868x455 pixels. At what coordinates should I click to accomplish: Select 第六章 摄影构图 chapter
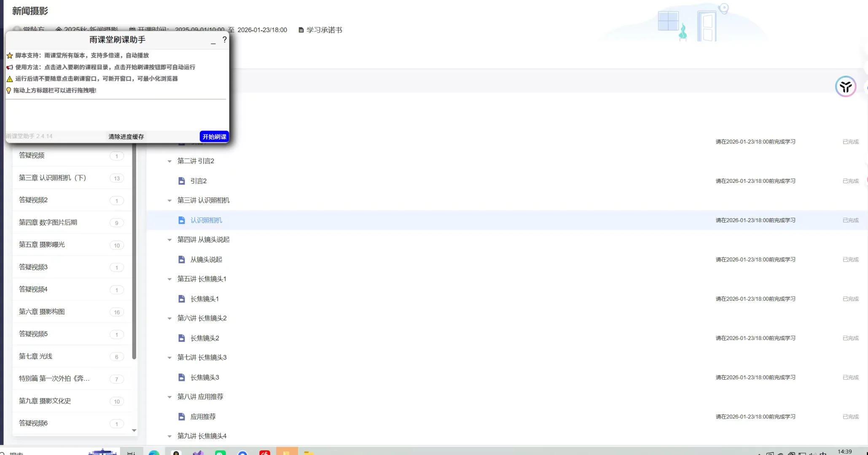pos(42,312)
